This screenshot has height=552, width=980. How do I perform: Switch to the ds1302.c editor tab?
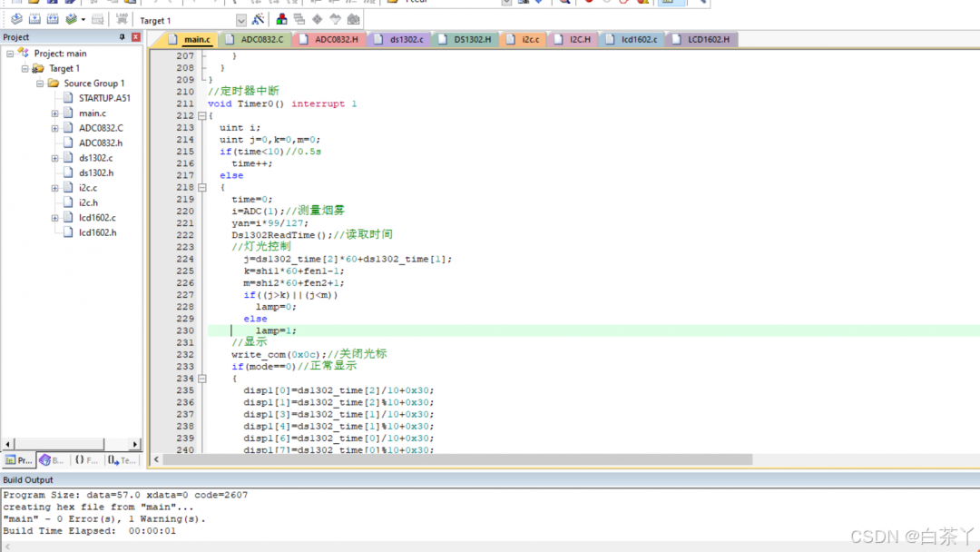click(x=407, y=39)
